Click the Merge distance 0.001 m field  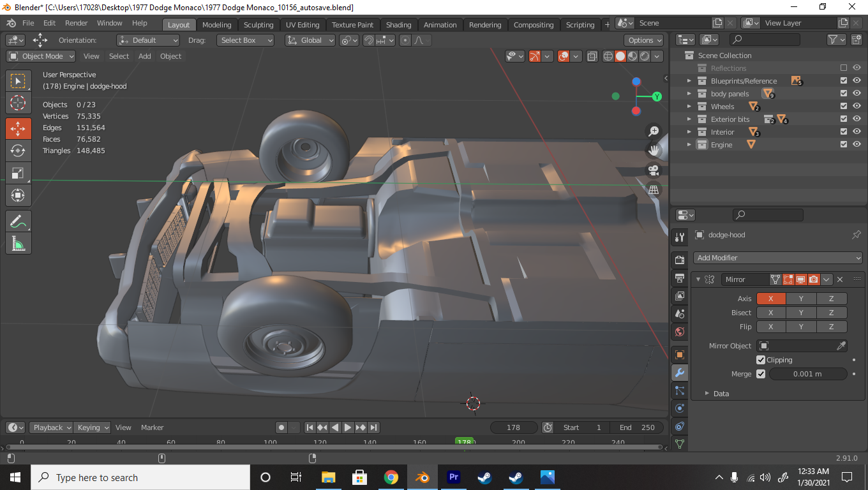(x=807, y=374)
